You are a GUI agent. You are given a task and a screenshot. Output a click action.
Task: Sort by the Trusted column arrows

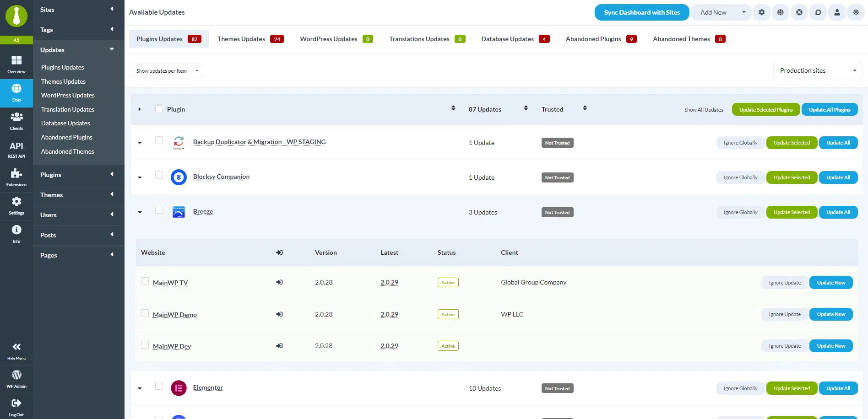[x=585, y=108]
